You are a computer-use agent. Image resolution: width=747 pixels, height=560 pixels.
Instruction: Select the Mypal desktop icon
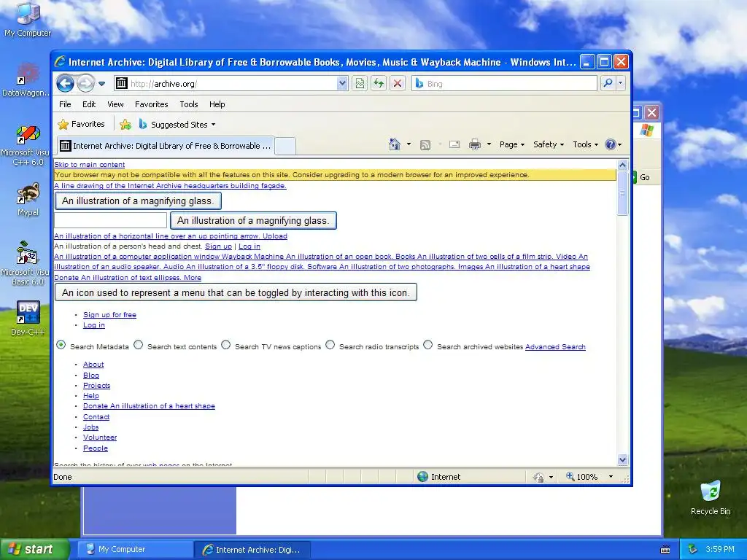[x=28, y=200]
